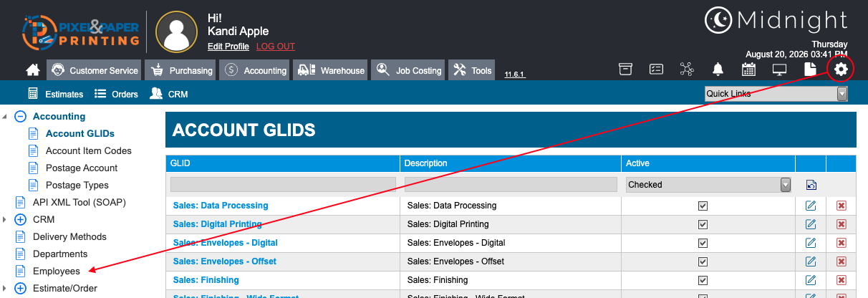Delete Sales: Envelopes - Offset row
The image size is (868, 298).
pyautogui.click(x=842, y=261)
